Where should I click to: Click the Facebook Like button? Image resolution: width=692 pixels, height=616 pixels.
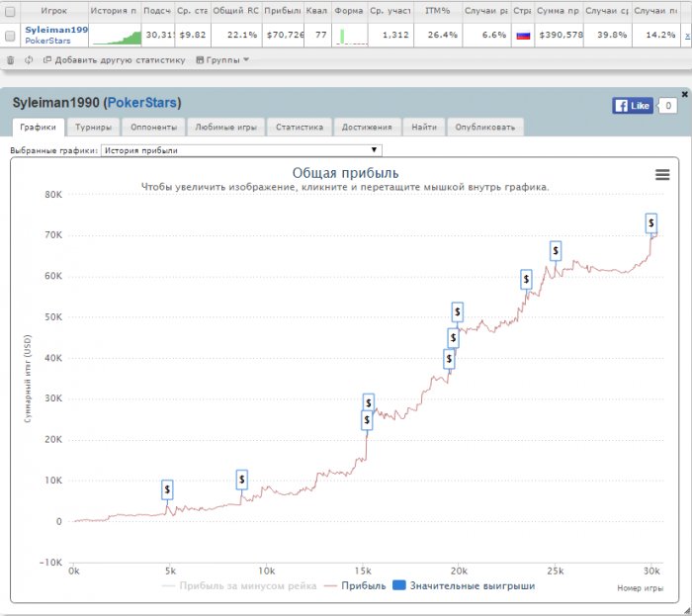(633, 106)
